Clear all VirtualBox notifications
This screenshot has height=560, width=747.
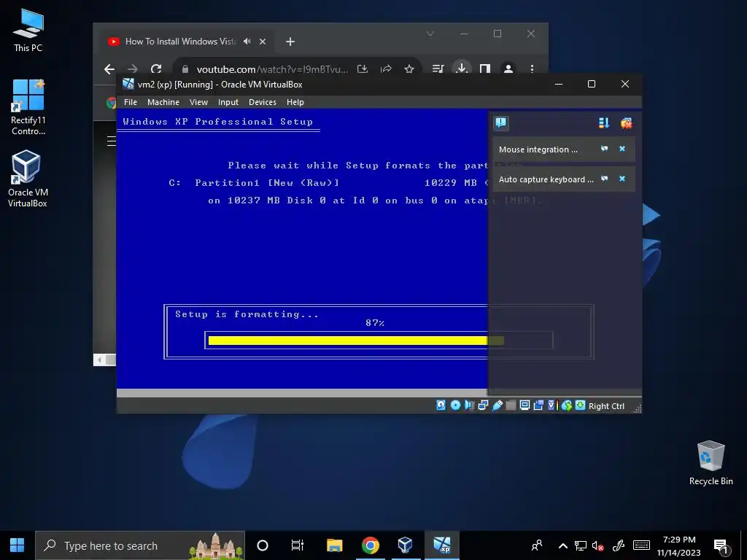626,123
